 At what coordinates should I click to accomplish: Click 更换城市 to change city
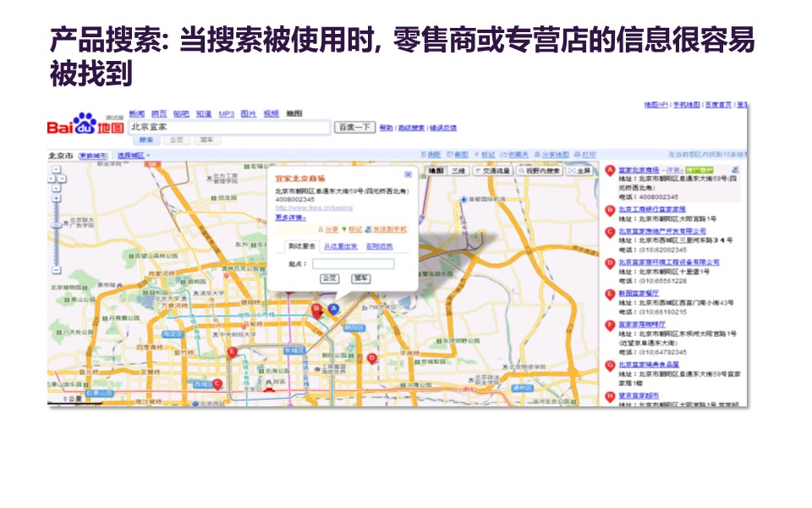[93, 156]
